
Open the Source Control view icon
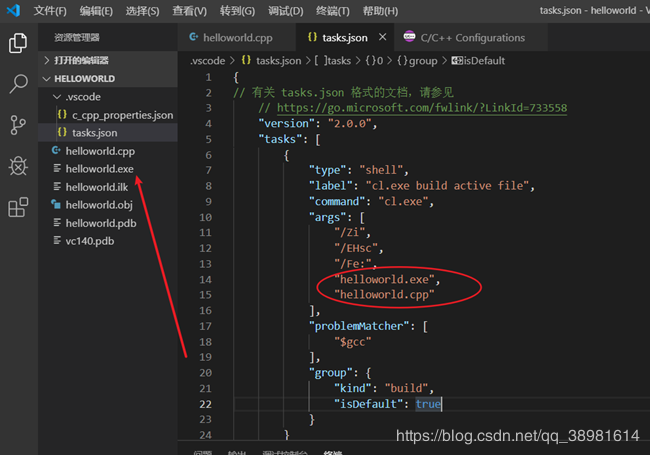coord(18,125)
